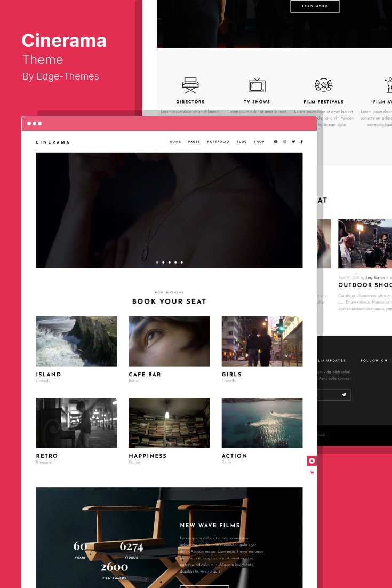Click the Twitter bird icon in header
This screenshot has height=588, width=392.
(293, 142)
